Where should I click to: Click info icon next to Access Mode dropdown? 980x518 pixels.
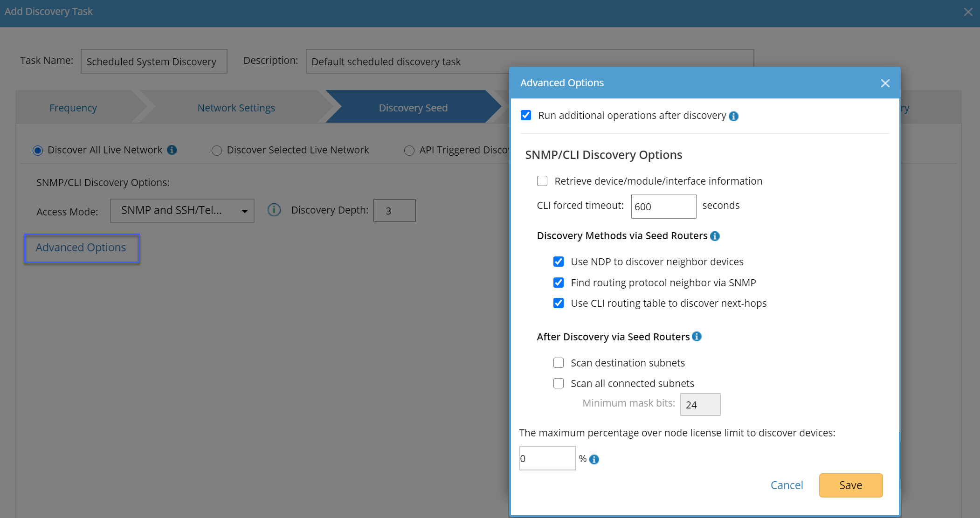coord(274,210)
